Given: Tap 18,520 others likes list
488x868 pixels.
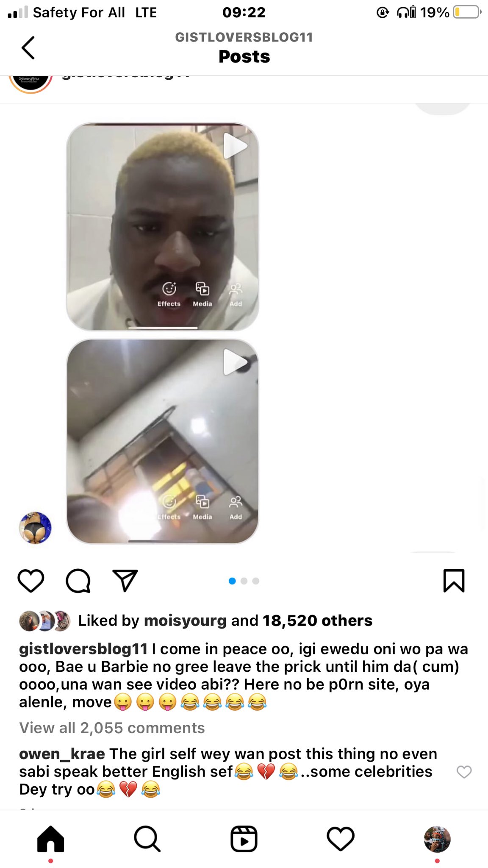Looking at the screenshot, I should (x=317, y=620).
